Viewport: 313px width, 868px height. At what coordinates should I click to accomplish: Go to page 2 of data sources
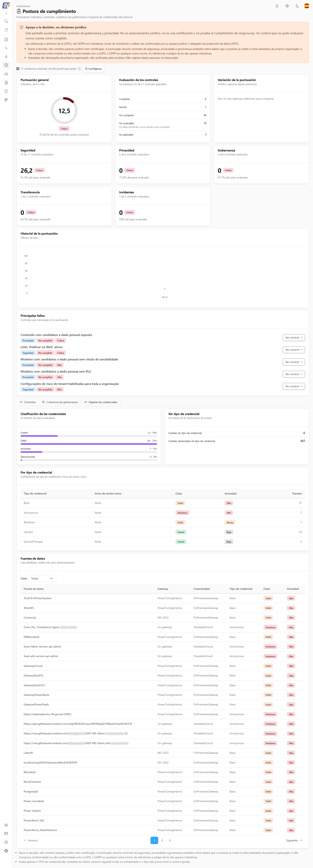point(162,840)
